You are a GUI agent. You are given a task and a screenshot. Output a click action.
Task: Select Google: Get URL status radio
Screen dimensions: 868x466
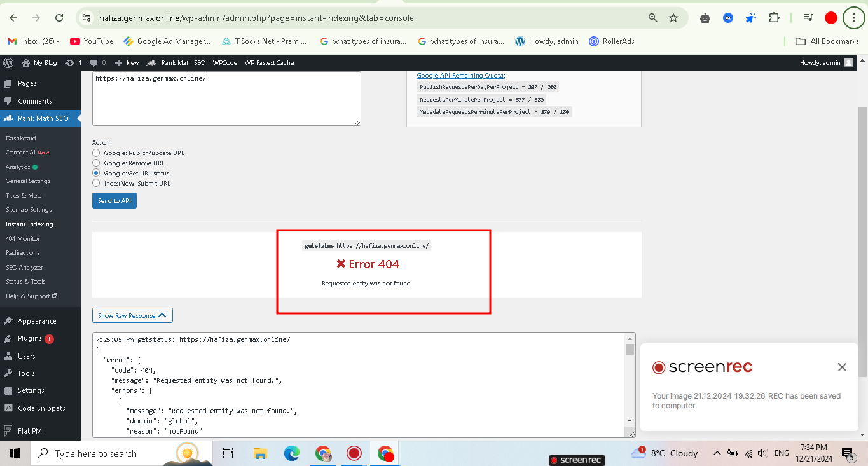96,173
